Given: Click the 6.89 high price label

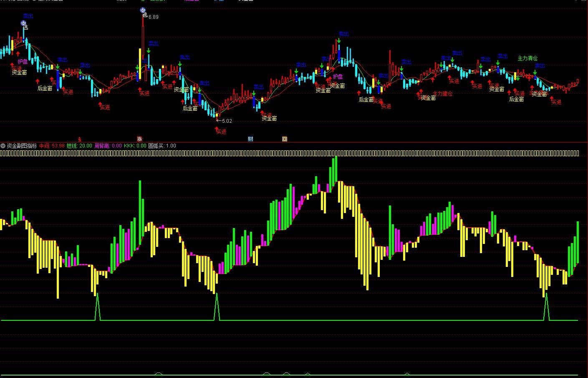Looking at the screenshot, I should tap(154, 17).
